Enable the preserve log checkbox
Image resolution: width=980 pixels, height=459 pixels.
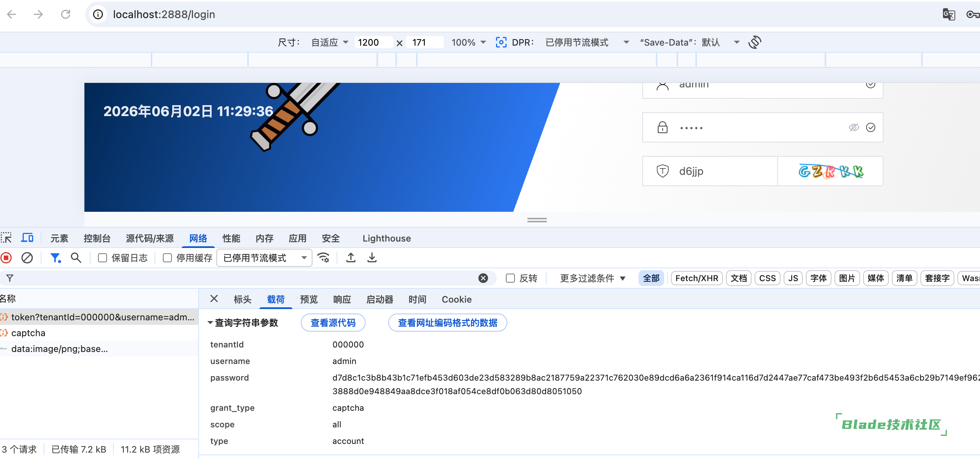coord(103,258)
